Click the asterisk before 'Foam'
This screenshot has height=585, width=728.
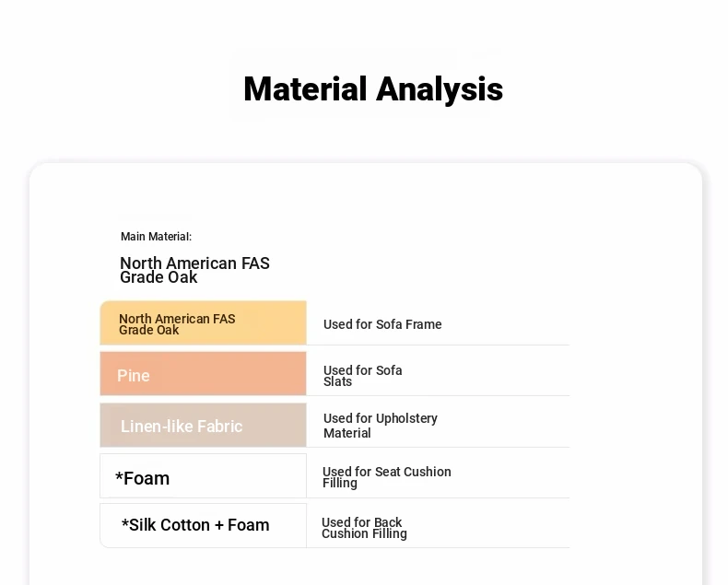click(x=119, y=477)
